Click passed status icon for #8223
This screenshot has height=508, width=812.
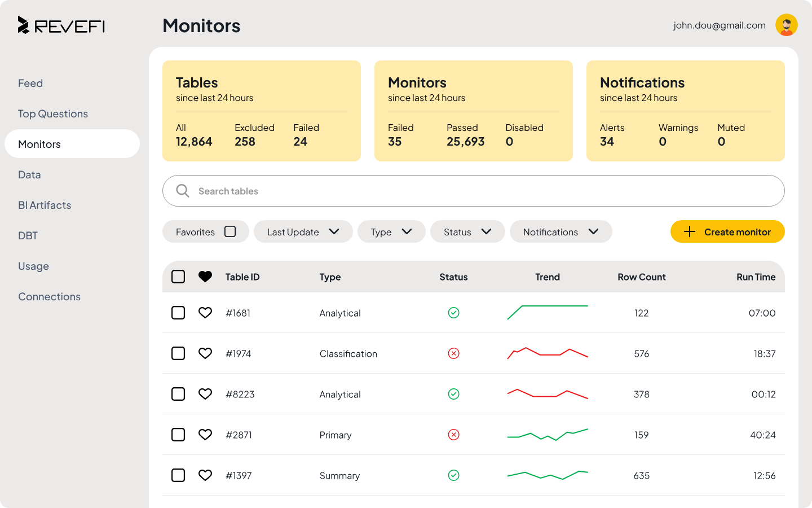(x=453, y=394)
